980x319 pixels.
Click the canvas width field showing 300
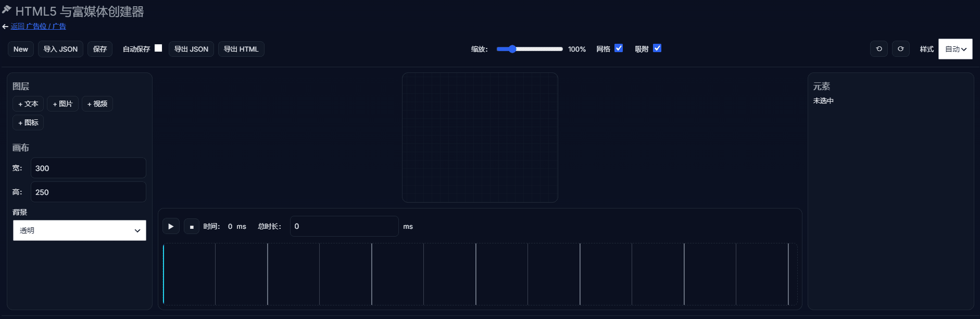pos(89,168)
